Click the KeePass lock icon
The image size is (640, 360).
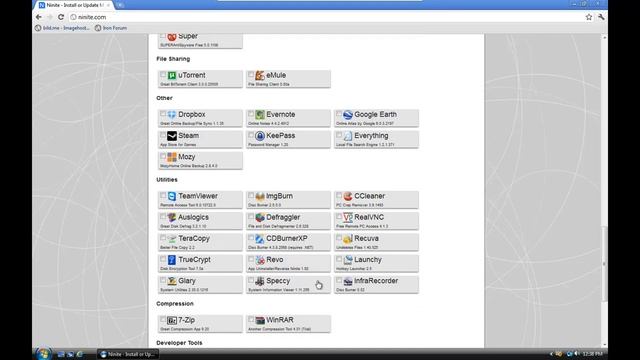[260, 136]
